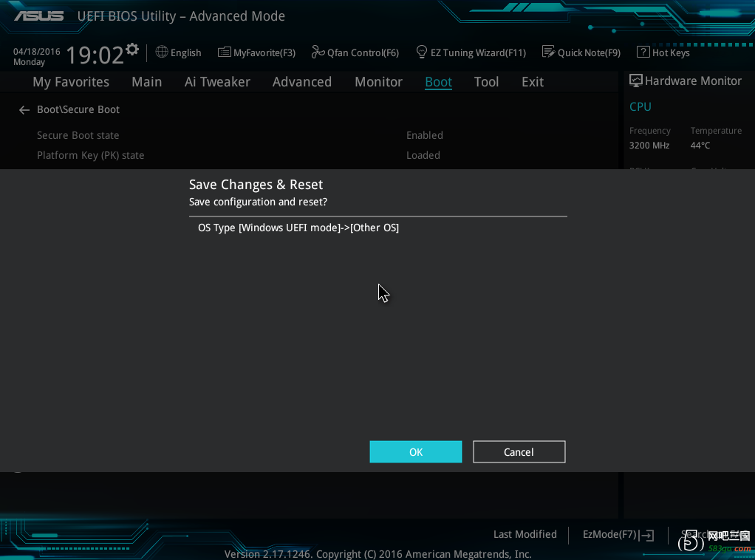Click the Boot\Secure Boot breadcrumb text

tap(78, 110)
